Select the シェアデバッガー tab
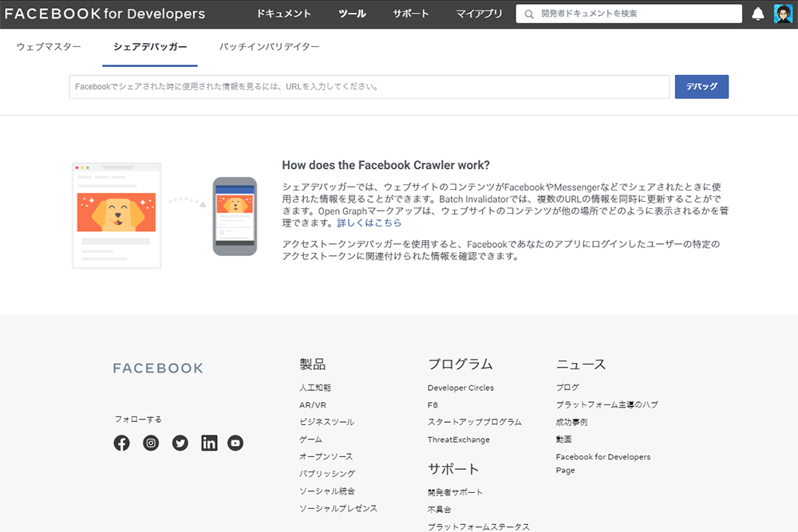Image resolution: width=798 pixels, height=532 pixels. (150, 47)
